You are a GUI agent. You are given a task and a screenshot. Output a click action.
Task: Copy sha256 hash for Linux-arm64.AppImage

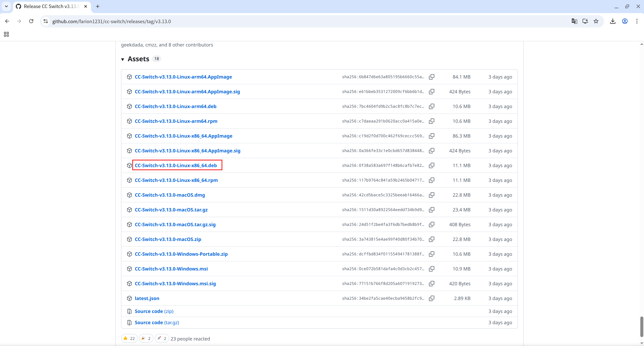click(x=431, y=77)
